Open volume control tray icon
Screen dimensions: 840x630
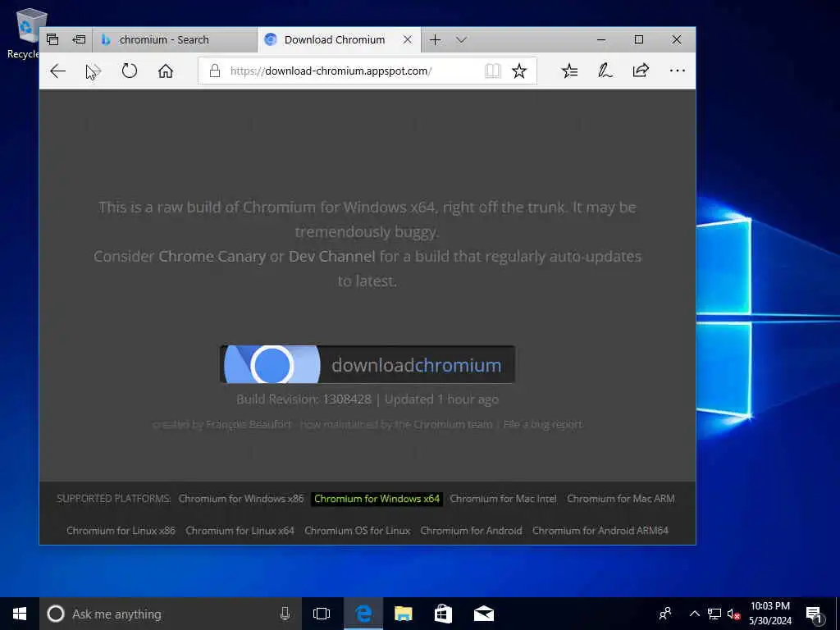[x=733, y=614]
